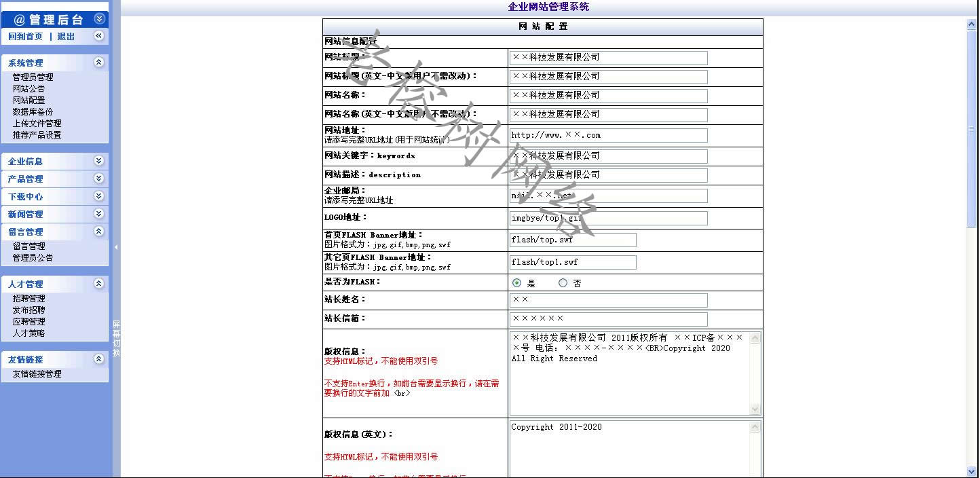Select the 否 radio for 是否为FLASH
Viewport: 980px width, 478px height.
(x=563, y=283)
